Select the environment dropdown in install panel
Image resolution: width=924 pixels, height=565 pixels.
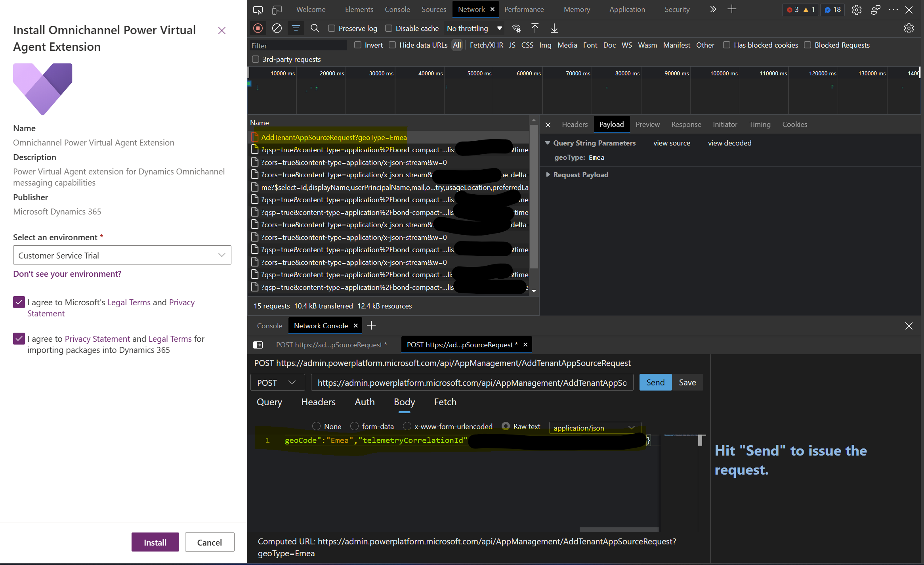coord(122,255)
